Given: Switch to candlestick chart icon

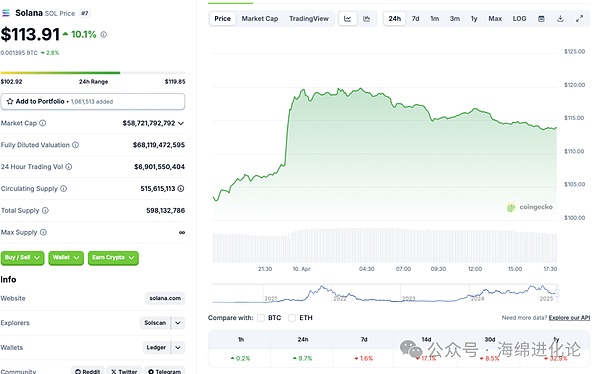Looking at the screenshot, I should pyautogui.click(x=367, y=19).
